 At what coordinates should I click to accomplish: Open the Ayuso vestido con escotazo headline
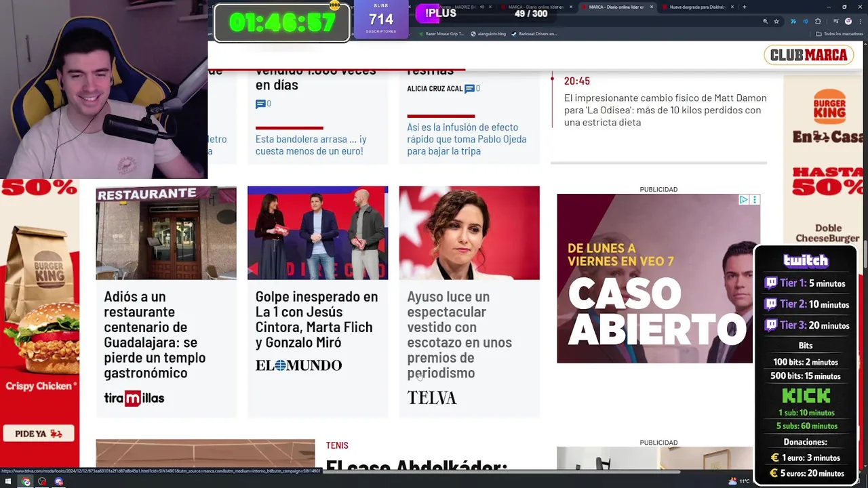pos(459,335)
